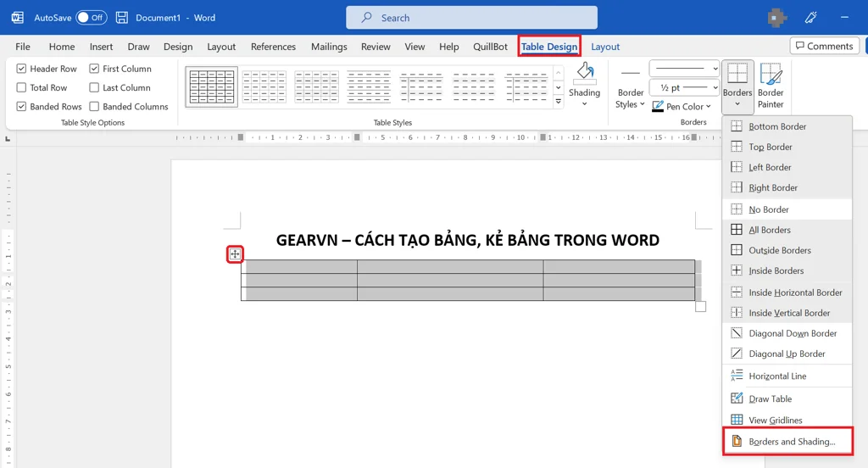Click Diagonal Down Border icon

(737, 333)
